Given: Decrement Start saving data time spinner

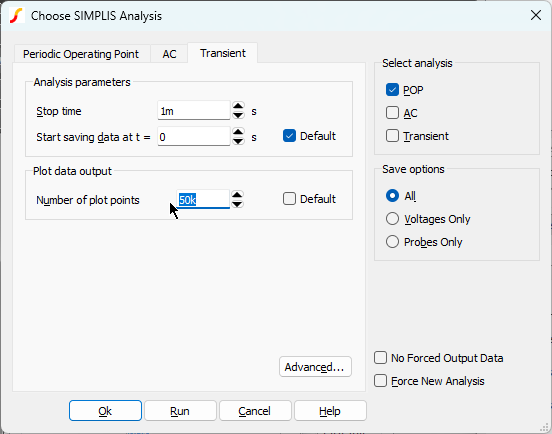Looking at the screenshot, I should (x=238, y=141).
